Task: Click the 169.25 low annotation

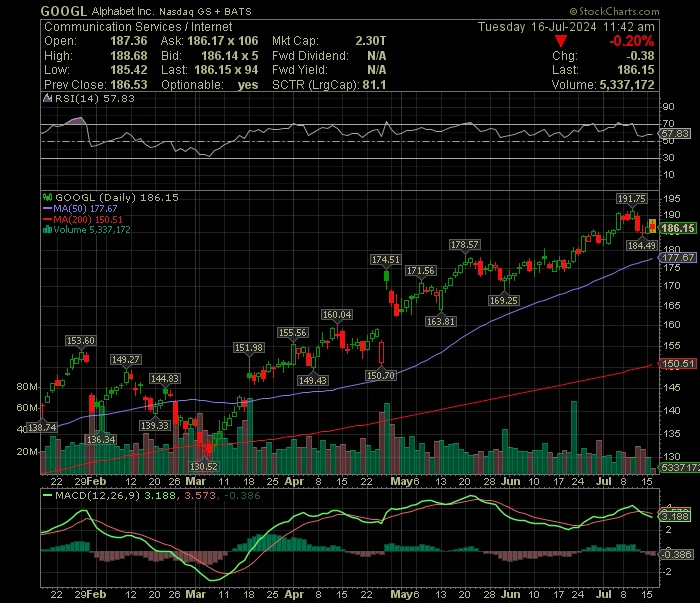Action: tap(504, 300)
